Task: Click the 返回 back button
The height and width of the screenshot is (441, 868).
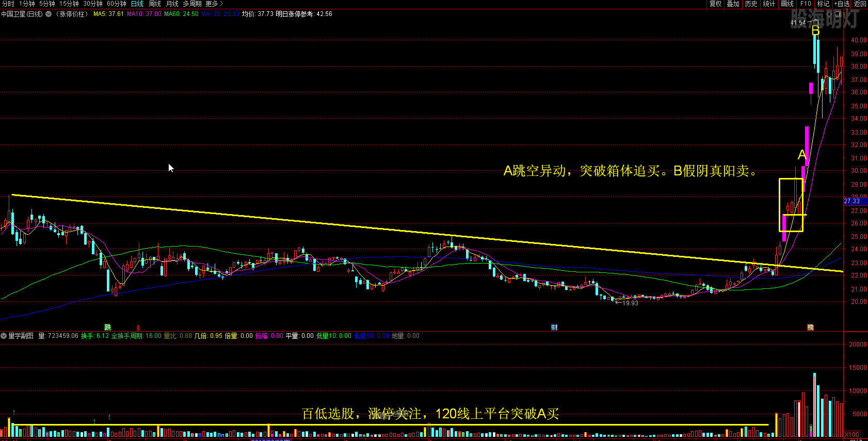Action: pyautogui.click(x=860, y=4)
